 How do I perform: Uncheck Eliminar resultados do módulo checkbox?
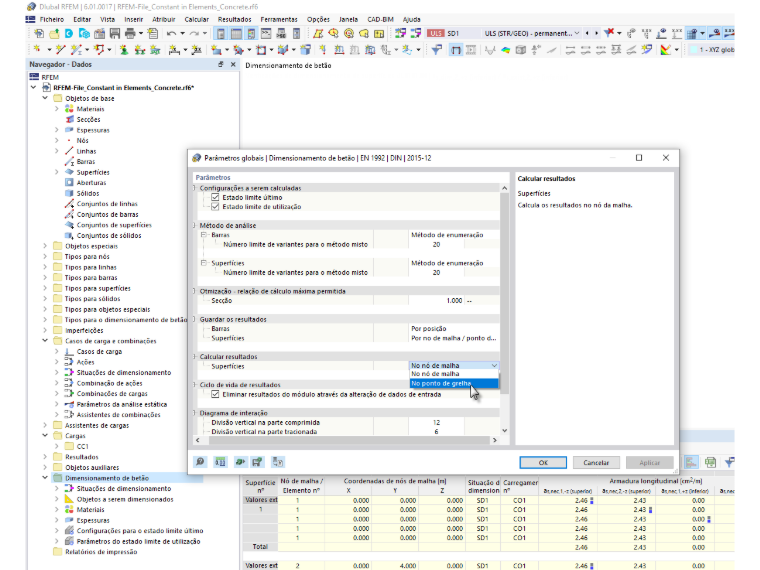coord(215,395)
